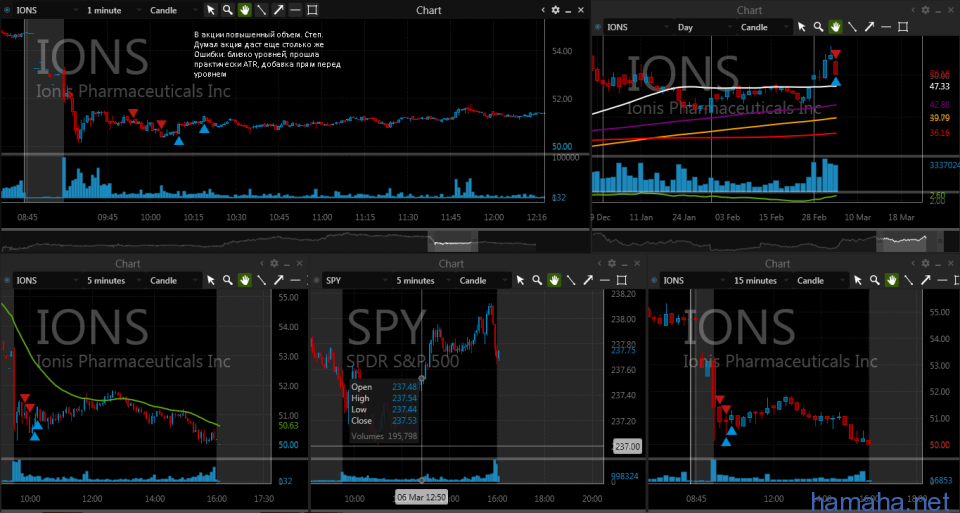Open settings gear of IONS 1 minute chart
960x513 pixels.
(x=555, y=10)
